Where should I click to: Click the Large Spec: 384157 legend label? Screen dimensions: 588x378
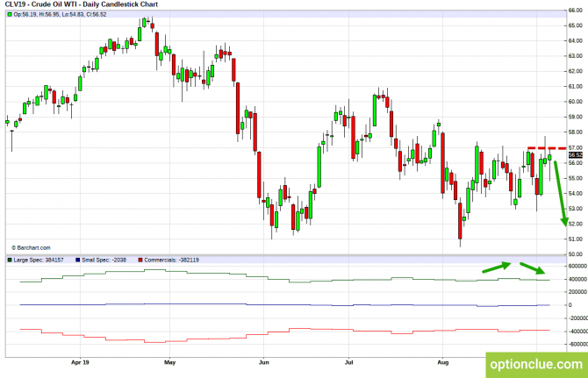tap(39, 260)
